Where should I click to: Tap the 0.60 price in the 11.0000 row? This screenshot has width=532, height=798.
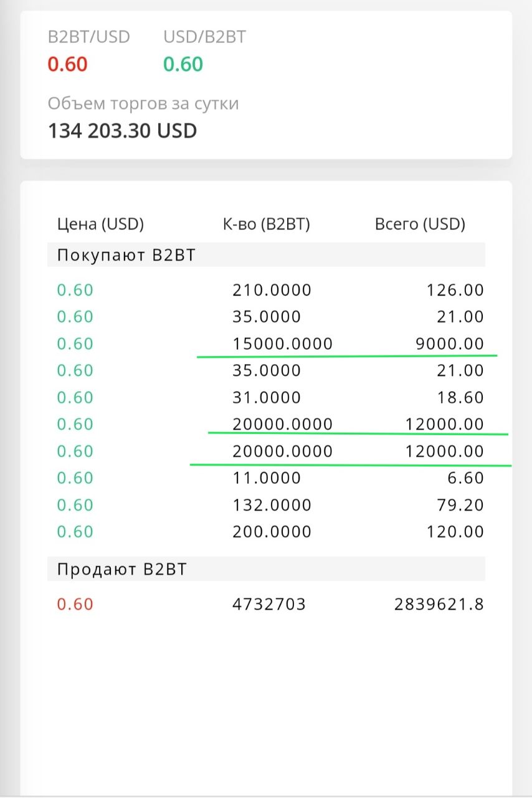pos(75,478)
